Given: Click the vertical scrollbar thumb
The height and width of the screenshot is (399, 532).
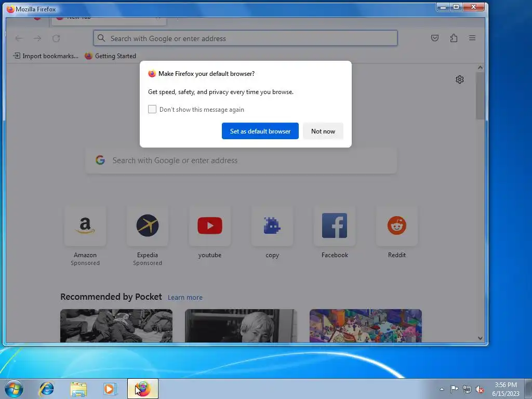Looking at the screenshot, I should (480, 96).
